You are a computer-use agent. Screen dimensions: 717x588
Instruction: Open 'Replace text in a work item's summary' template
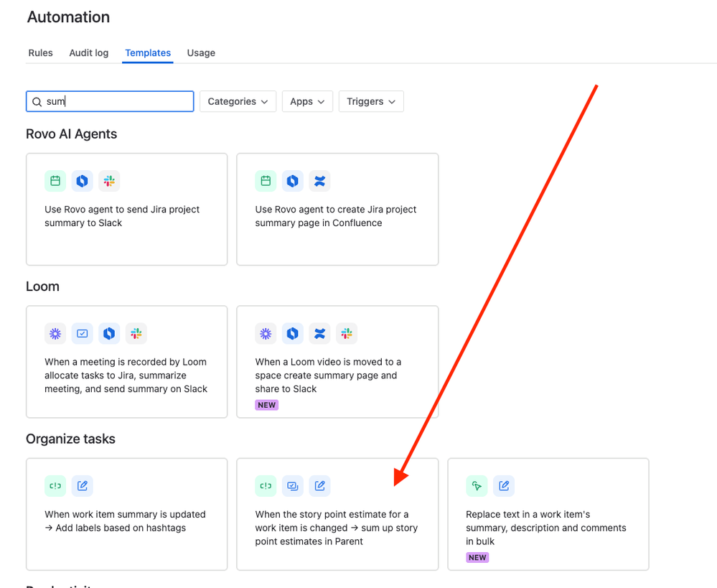[548, 514]
